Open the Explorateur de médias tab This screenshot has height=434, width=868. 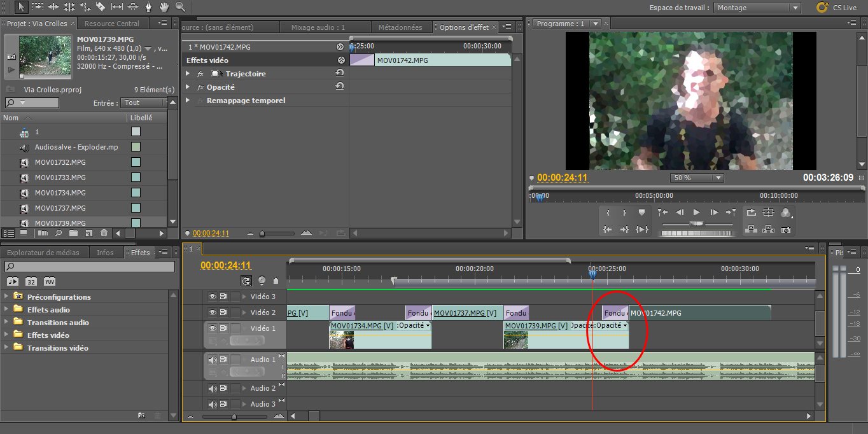coord(43,253)
